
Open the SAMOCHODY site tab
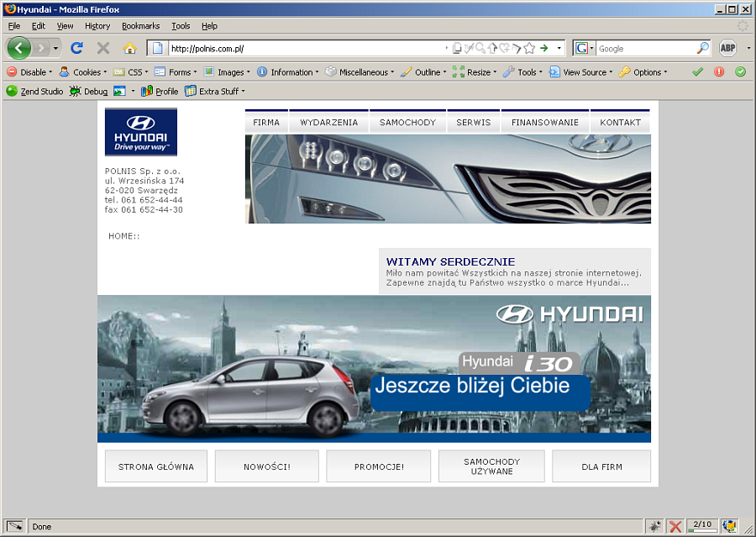pyautogui.click(x=407, y=122)
